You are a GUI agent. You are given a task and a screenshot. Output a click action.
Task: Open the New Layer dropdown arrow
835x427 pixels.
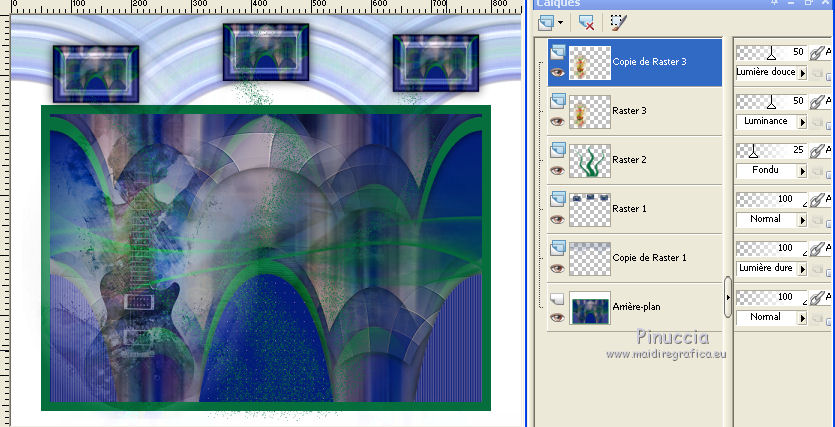[560, 23]
